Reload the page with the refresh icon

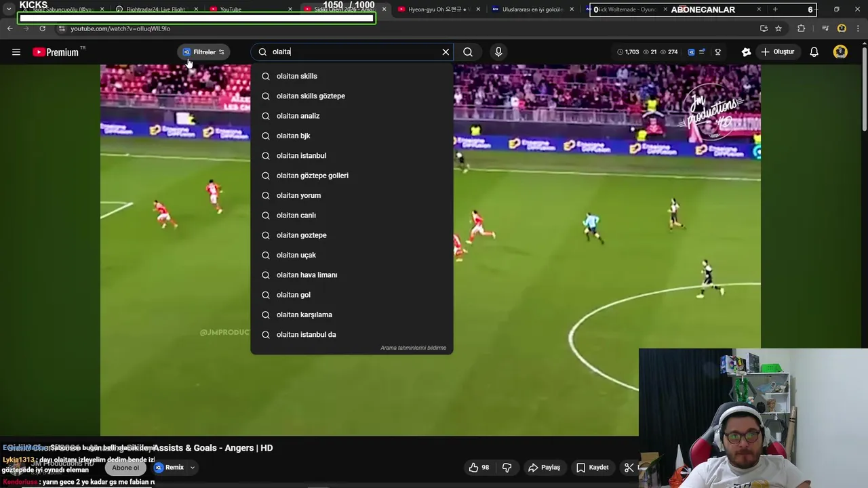42,28
